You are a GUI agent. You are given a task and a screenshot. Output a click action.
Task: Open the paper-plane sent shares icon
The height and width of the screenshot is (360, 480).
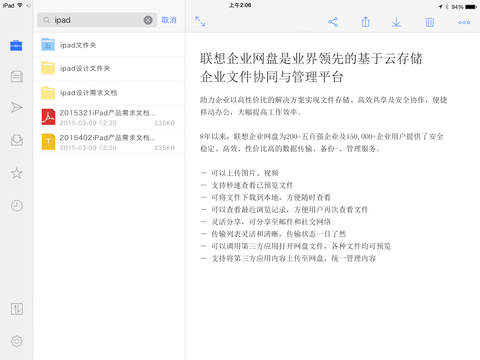[x=16, y=107]
